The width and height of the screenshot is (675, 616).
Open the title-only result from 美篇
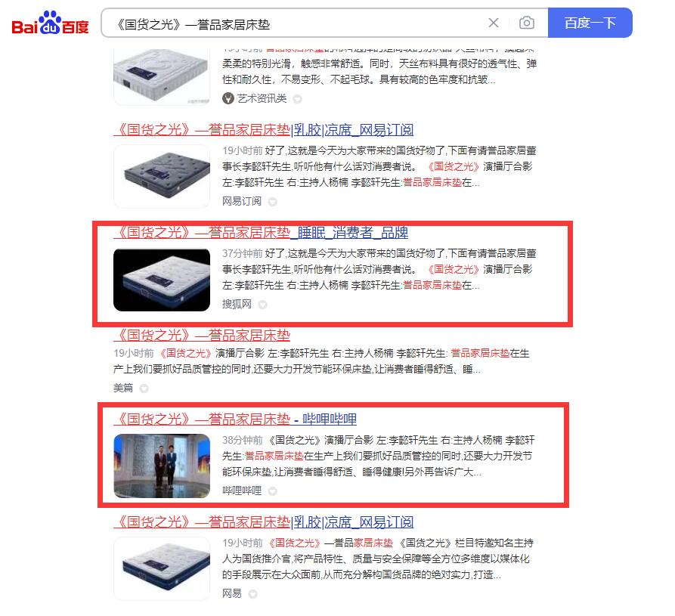pyautogui.click(x=202, y=336)
